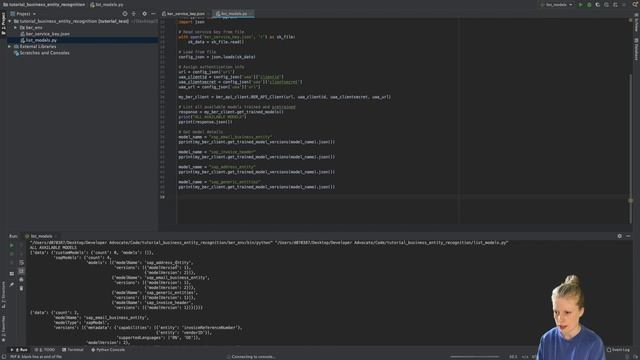Viewport: 640px width, 360px height.
Task: Open the Python Console tool window
Action: click(108, 350)
